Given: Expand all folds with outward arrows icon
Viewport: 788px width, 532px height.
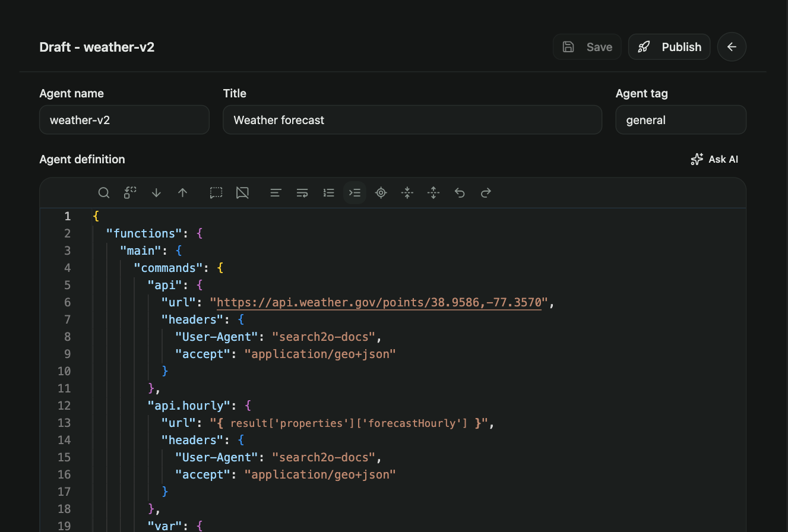Looking at the screenshot, I should 433,193.
